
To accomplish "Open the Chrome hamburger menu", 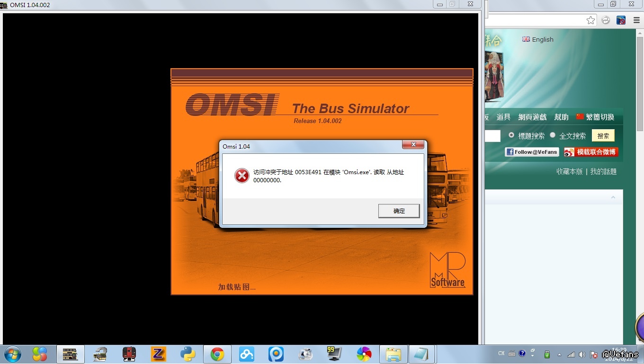I will pyautogui.click(x=636, y=20).
